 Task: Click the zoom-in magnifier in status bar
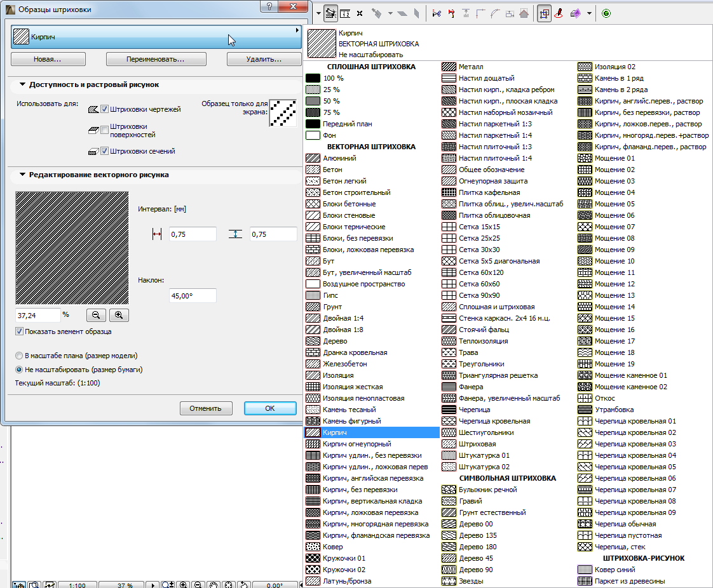tap(183, 585)
